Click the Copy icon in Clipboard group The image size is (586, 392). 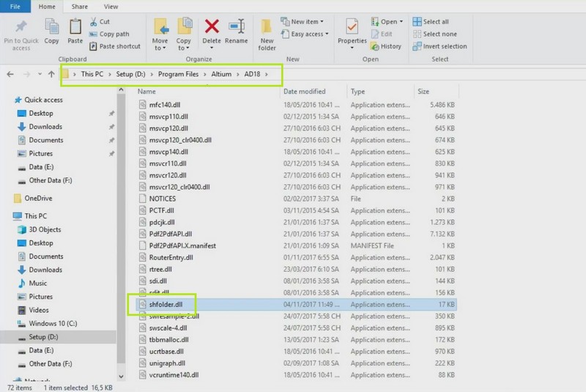[x=51, y=28]
